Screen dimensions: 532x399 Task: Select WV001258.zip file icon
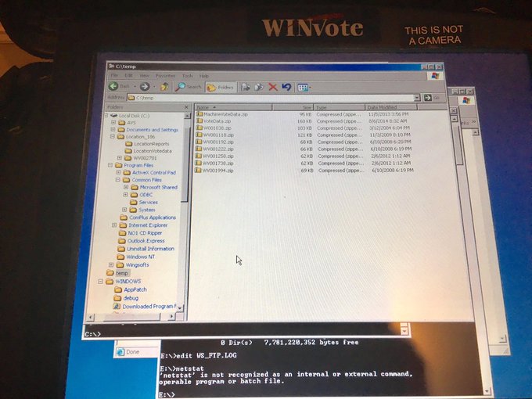[198, 156]
